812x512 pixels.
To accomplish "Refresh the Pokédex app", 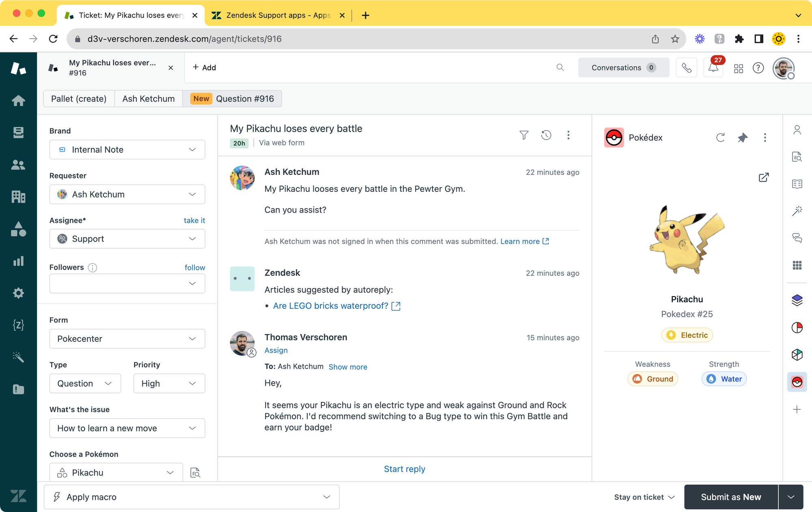I will [x=720, y=138].
